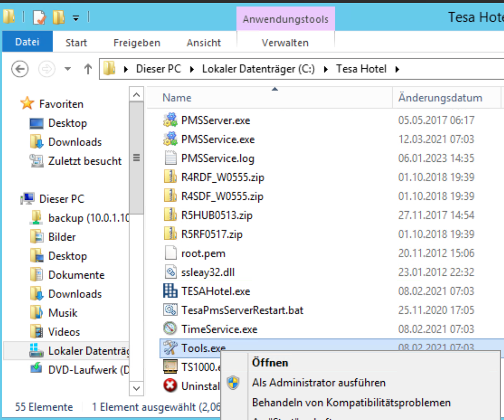Open Downloads under Favoriten
Screen dimensions: 504x420
pyautogui.click(x=75, y=142)
